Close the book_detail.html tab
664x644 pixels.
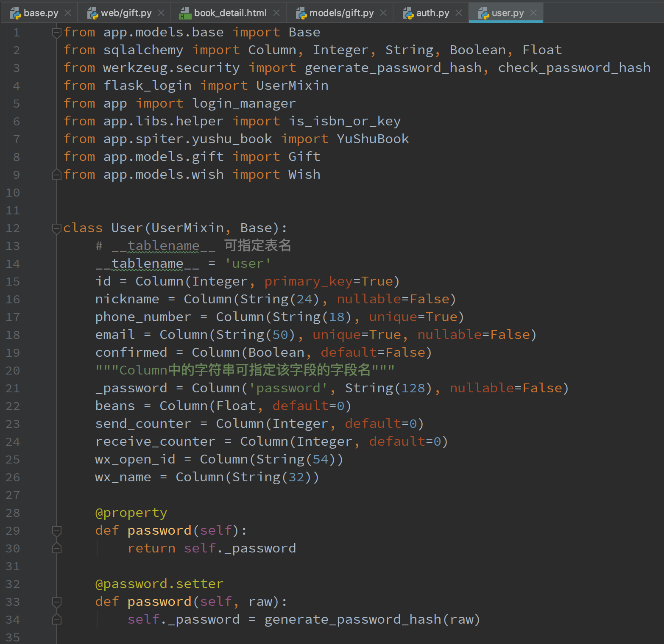[x=276, y=13]
